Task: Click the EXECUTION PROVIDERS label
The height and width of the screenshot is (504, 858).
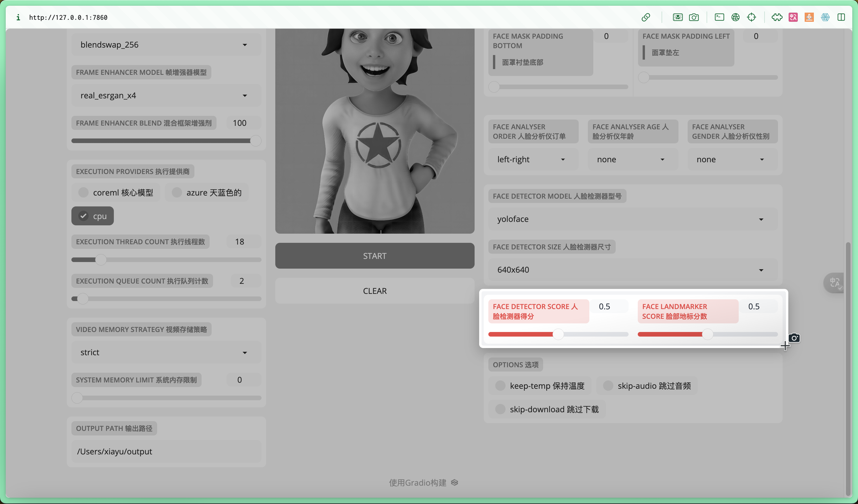Action: 133,171
